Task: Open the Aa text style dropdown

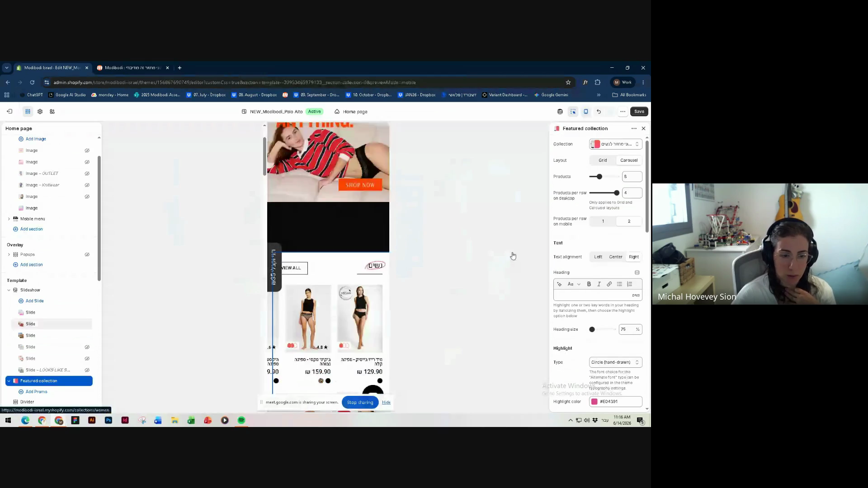Action: tap(574, 284)
